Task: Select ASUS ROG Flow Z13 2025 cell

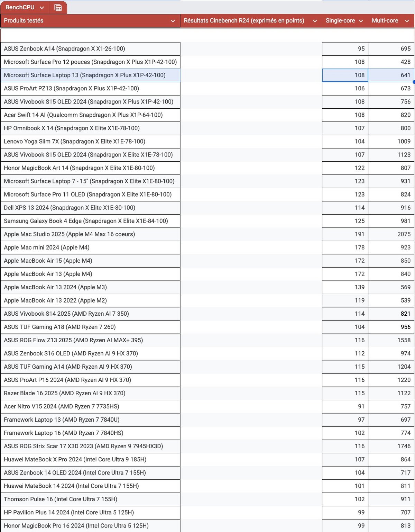Action: 90,340
